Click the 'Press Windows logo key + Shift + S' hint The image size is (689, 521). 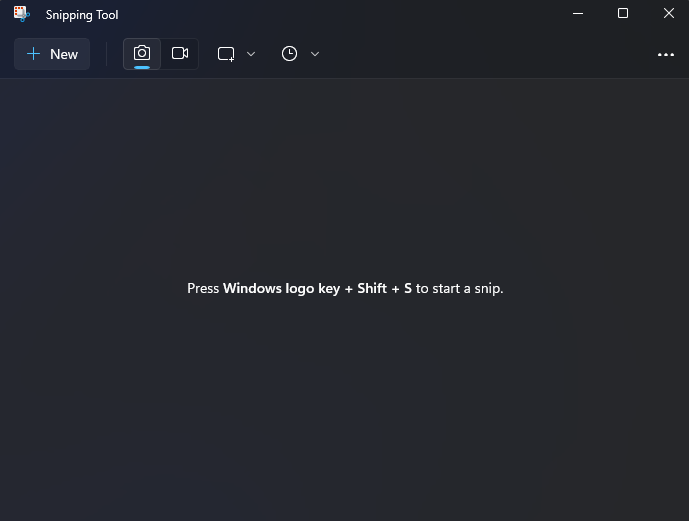point(345,289)
